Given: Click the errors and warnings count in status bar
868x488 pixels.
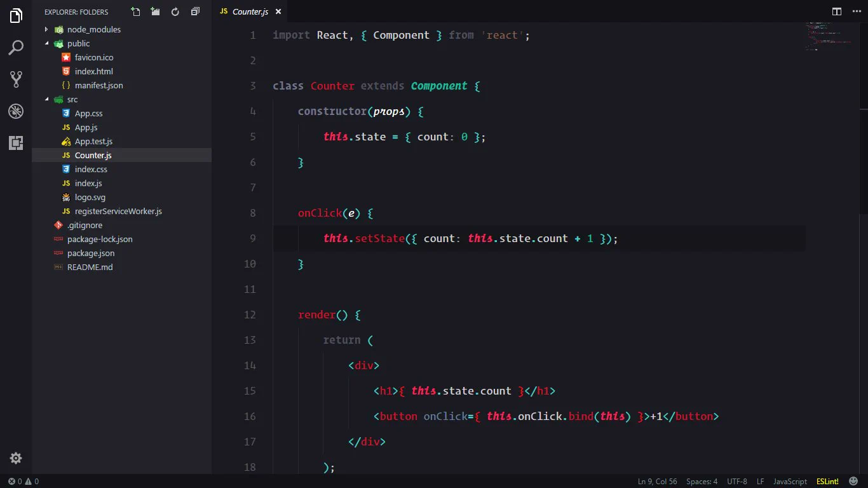Looking at the screenshot, I should (x=24, y=482).
